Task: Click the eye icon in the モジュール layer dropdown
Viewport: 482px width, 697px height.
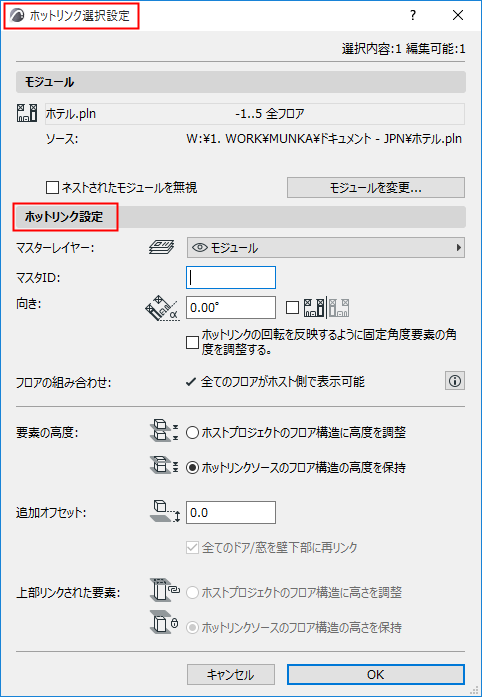Action: 200,248
